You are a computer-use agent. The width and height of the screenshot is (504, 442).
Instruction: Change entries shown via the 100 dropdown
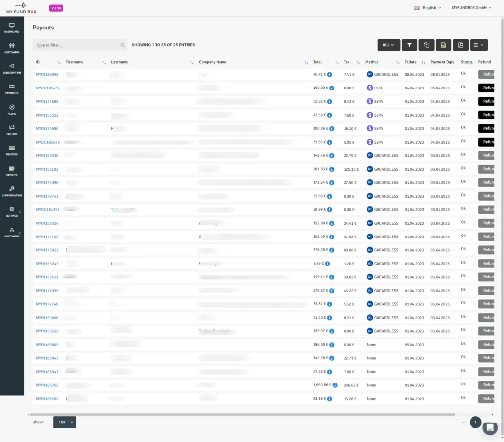[64, 422]
